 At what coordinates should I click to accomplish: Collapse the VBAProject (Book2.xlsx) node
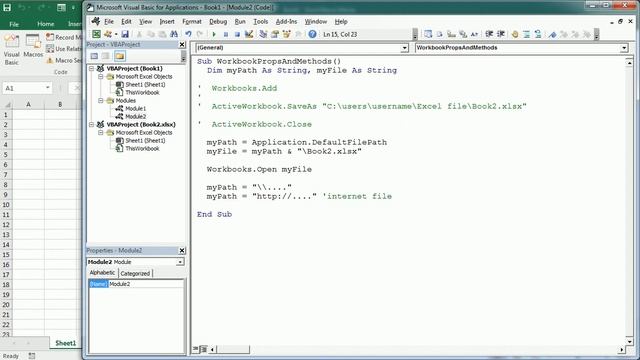click(92, 124)
